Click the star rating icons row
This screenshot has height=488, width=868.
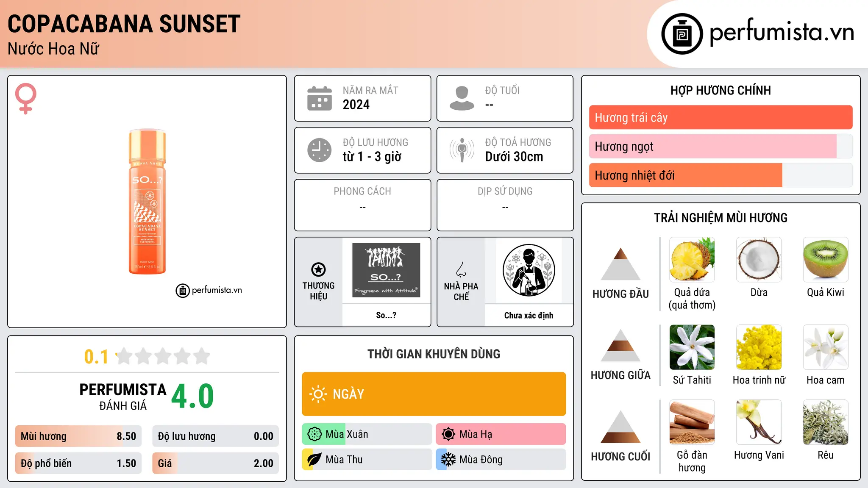(x=163, y=356)
